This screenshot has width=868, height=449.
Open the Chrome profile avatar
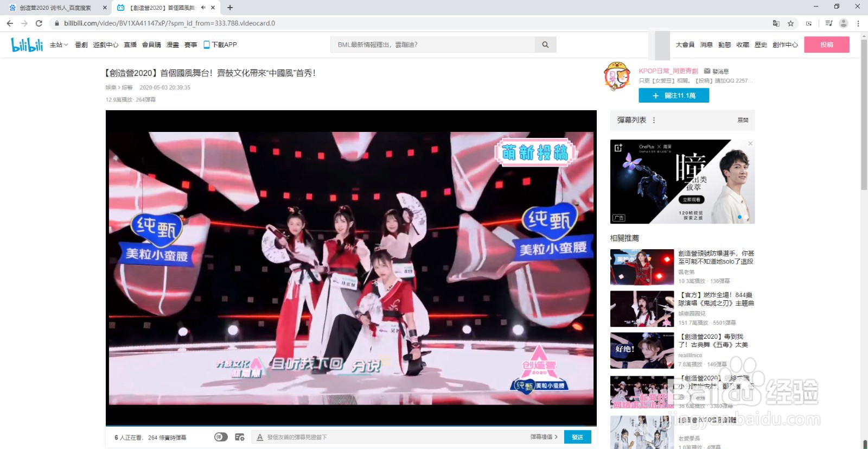[844, 23]
